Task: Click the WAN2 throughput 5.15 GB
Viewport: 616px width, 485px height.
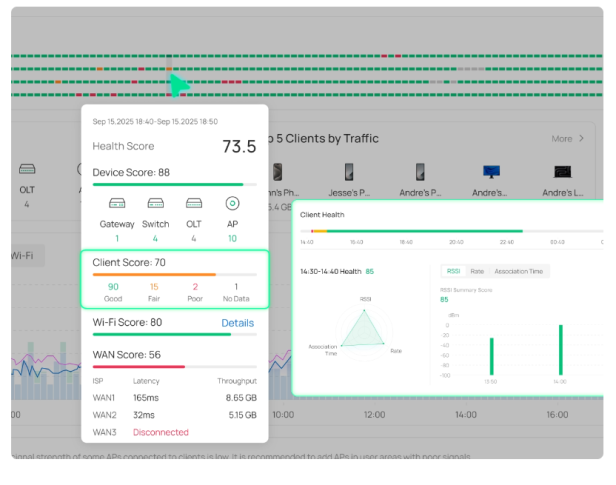Action: [242, 415]
